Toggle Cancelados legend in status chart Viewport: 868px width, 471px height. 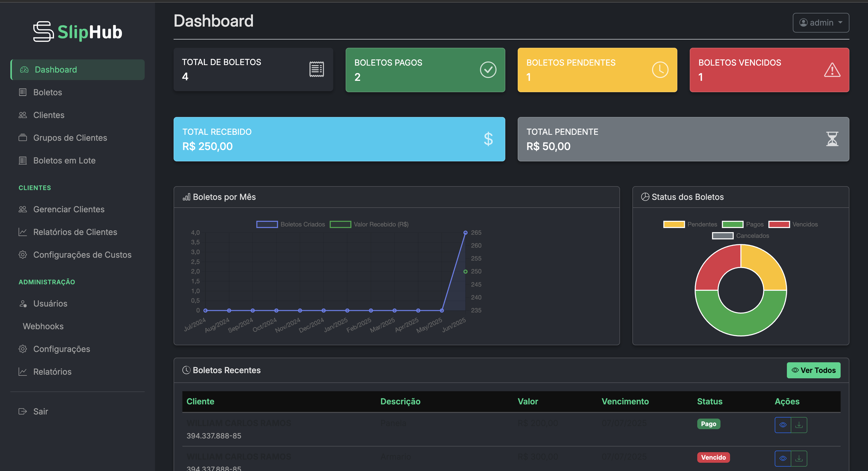point(740,235)
